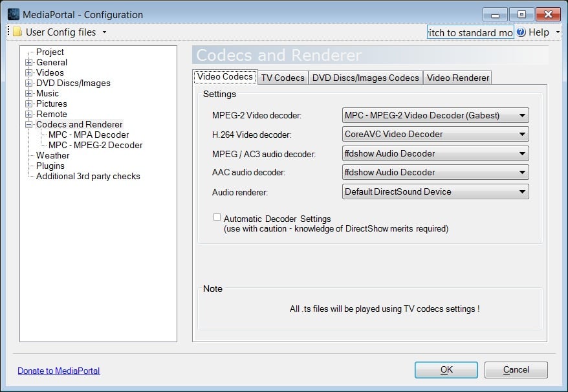Switch to the TV Codecs tab
This screenshot has width=568, height=392.
tap(283, 78)
